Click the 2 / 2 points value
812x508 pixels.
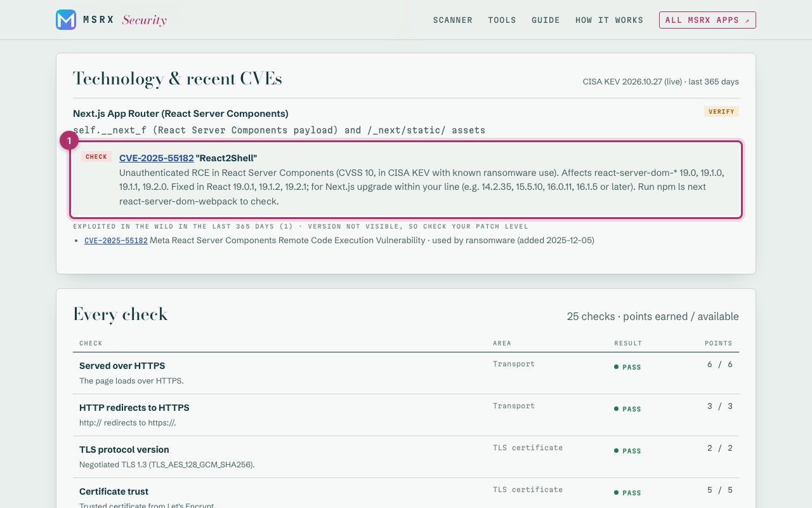click(720, 448)
